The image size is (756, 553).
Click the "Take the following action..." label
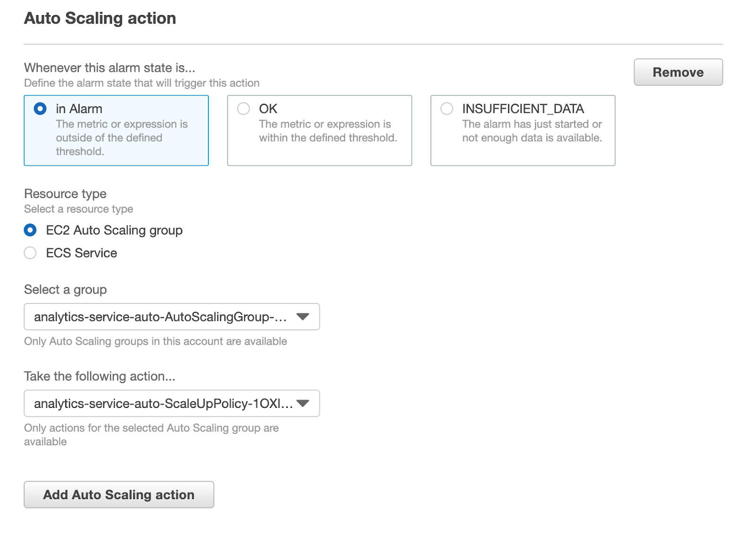(100, 376)
